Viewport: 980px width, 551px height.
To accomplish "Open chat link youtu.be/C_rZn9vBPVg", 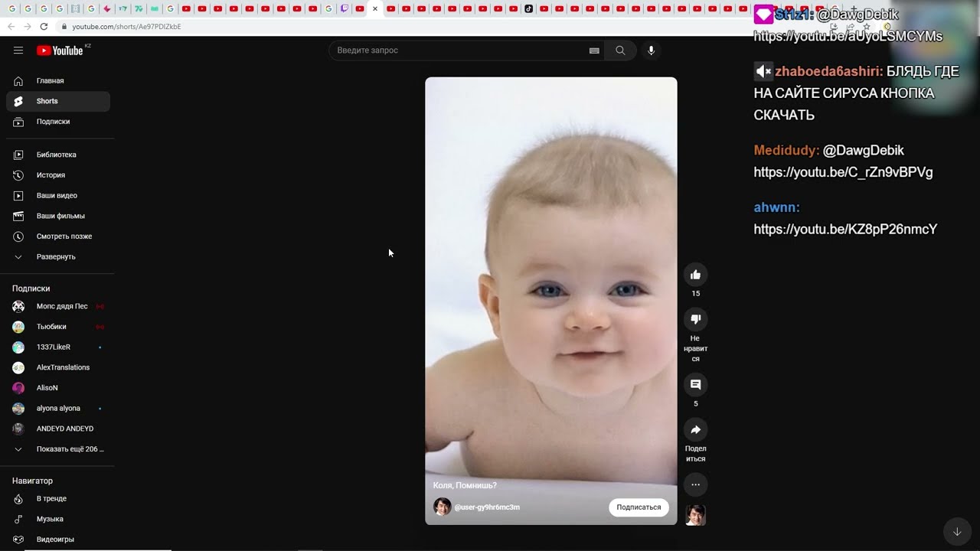I will tap(843, 172).
